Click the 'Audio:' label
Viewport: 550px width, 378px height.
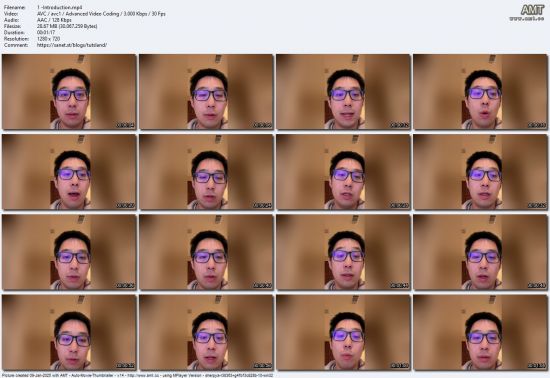pos(11,20)
